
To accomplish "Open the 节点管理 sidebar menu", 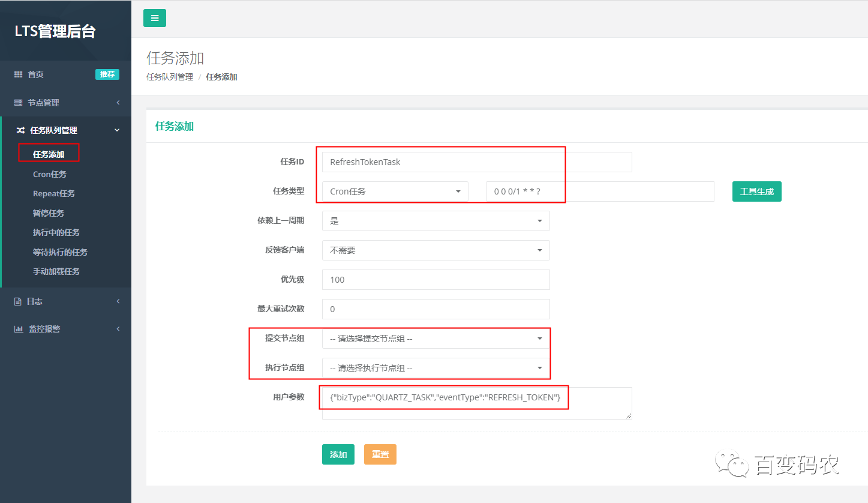I will [x=43, y=103].
